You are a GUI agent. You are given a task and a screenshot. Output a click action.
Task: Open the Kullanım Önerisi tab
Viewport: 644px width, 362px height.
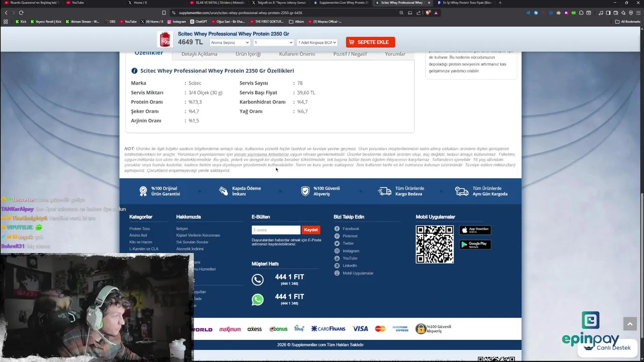click(297, 54)
